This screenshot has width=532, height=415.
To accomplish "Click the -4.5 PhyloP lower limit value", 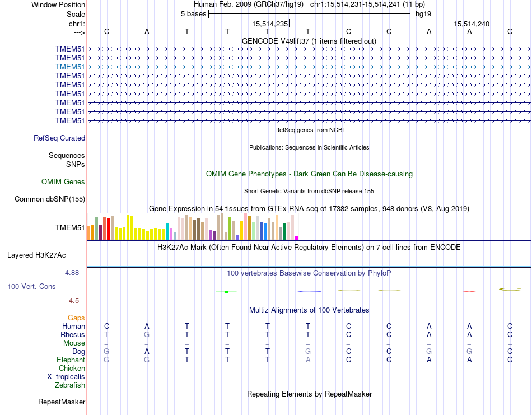I will coord(73,301).
